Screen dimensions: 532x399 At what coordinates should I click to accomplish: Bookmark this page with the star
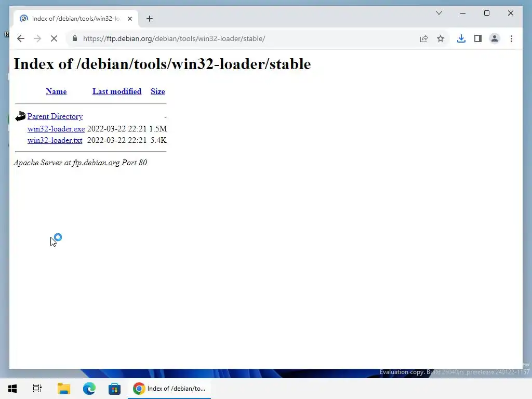pos(441,38)
